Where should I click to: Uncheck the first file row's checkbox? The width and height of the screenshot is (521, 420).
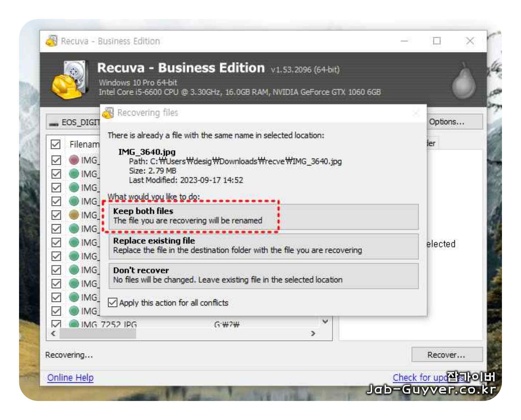56,160
